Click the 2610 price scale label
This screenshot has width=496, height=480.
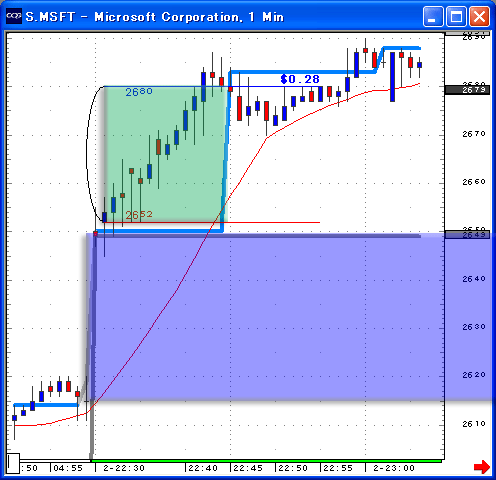point(474,424)
